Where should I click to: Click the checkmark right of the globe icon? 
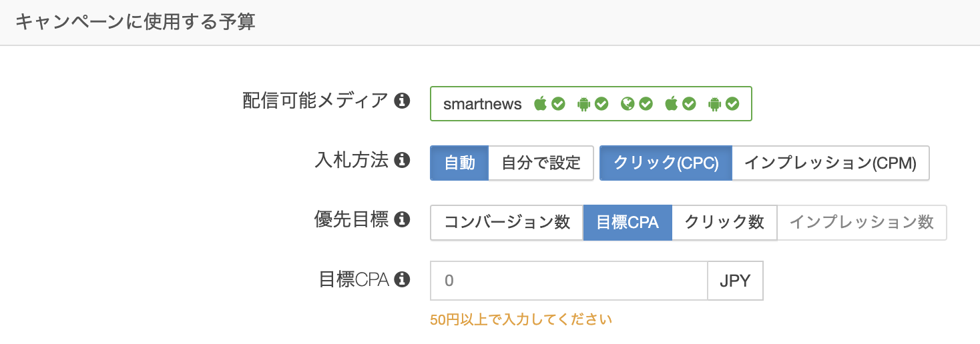tap(646, 104)
